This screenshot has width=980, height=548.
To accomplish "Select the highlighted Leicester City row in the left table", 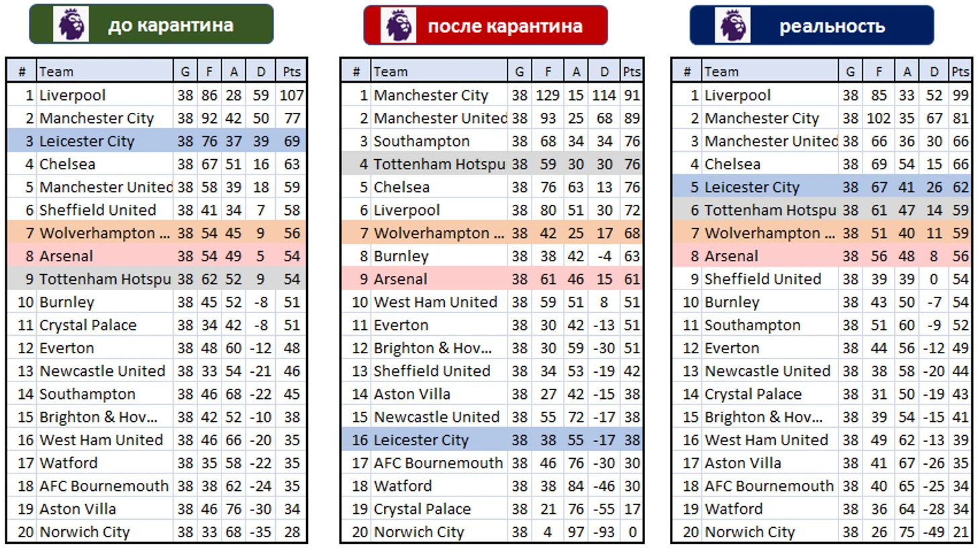I will pyautogui.click(x=156, y=141).
